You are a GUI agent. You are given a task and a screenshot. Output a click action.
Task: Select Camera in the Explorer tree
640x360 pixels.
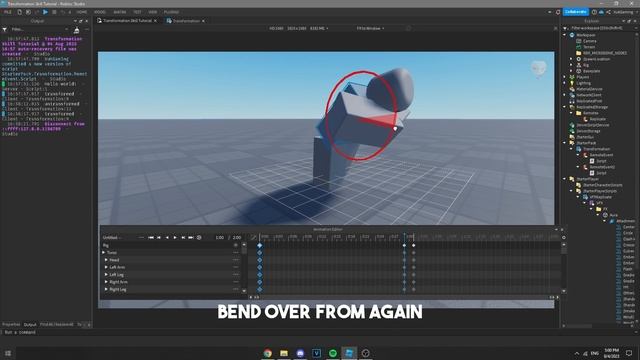(x=589, y=41)
